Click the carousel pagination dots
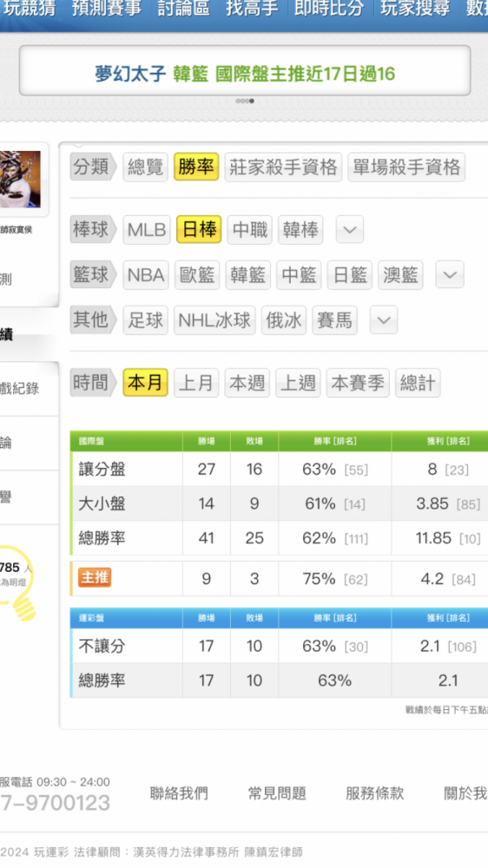The width and height of the screenshot is (488, 868). point(244,101)
